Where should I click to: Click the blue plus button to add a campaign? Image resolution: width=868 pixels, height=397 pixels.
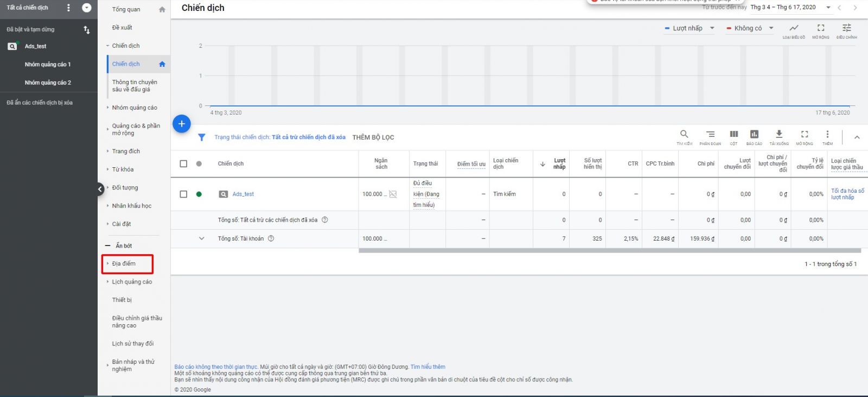(182, 124)
